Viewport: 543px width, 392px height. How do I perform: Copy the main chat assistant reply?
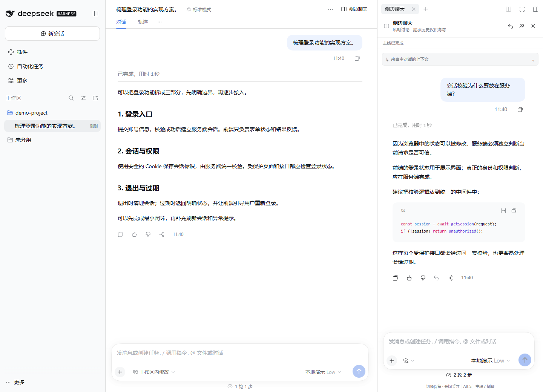point(121,234)
